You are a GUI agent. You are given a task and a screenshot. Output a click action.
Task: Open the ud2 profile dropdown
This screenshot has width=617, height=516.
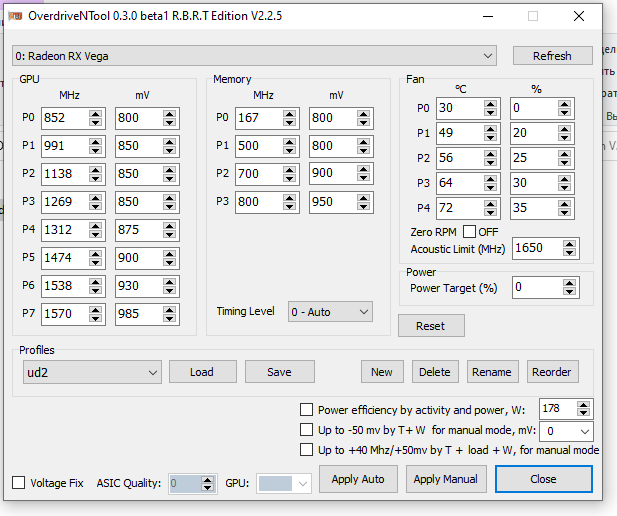click(x=92, y=372)
